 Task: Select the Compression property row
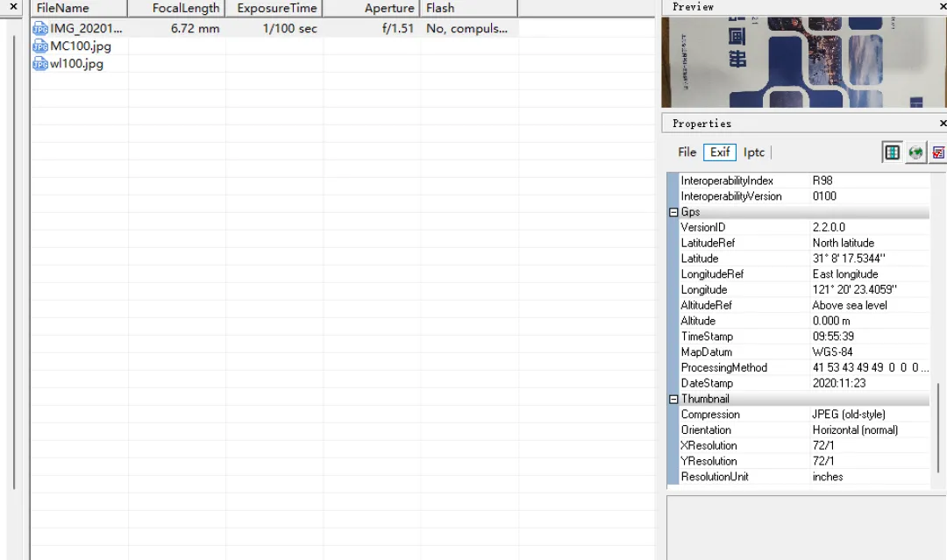point(804,415)
